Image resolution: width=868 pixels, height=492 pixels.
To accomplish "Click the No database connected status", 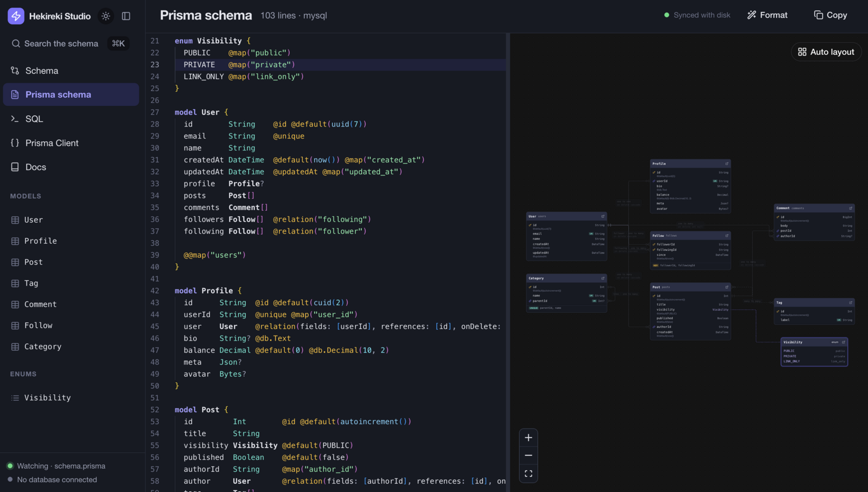I will click(52, 480).
